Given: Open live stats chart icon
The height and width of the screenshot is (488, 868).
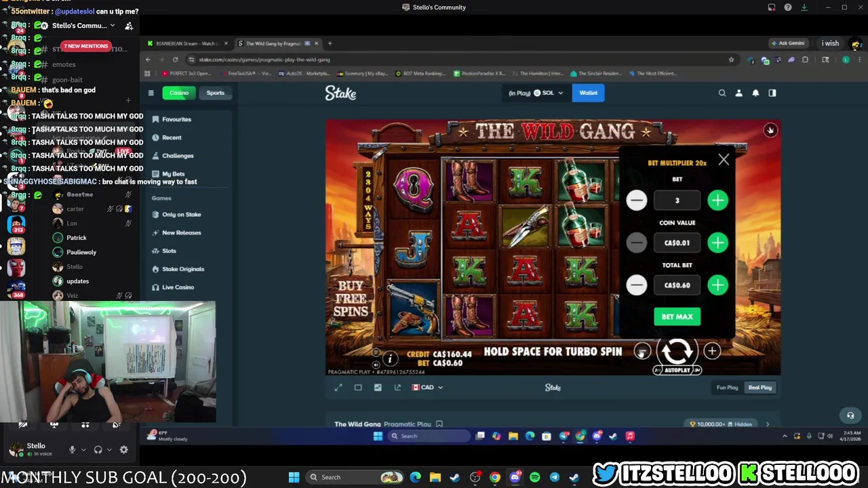Looking at the screenshot, I should point(378,388).
